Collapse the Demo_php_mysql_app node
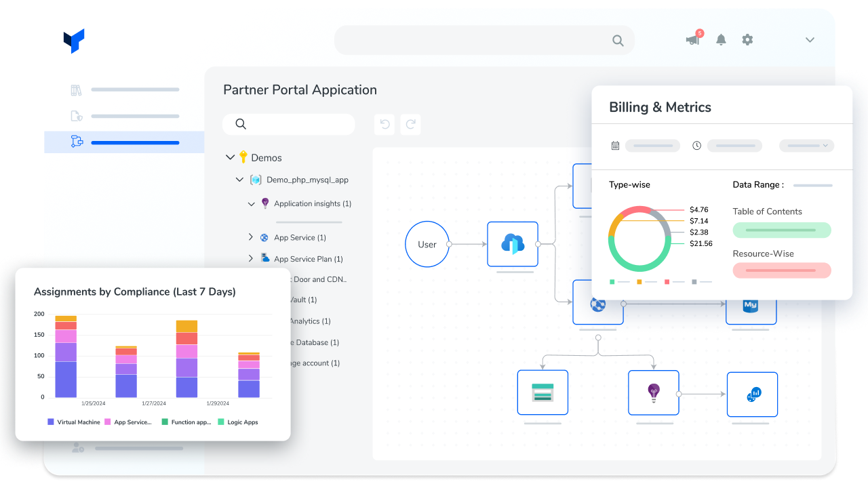 click(239, 180)
